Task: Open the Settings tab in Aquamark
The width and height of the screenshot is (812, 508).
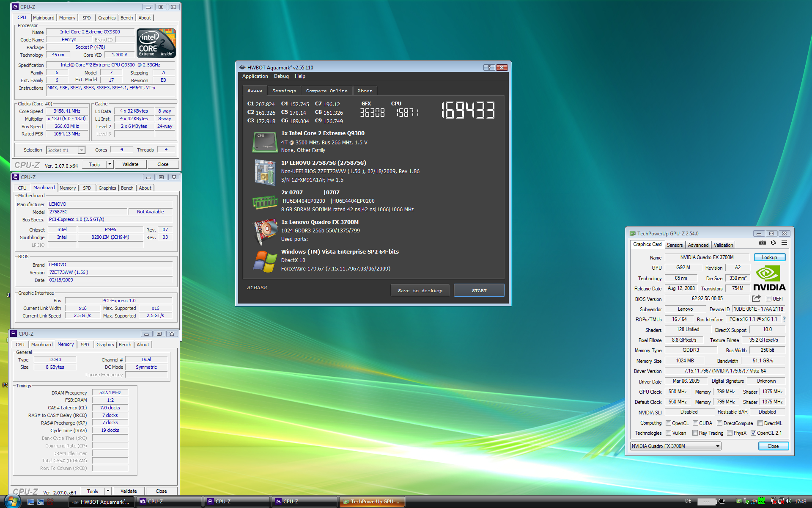Action: [x=284, y=91]
